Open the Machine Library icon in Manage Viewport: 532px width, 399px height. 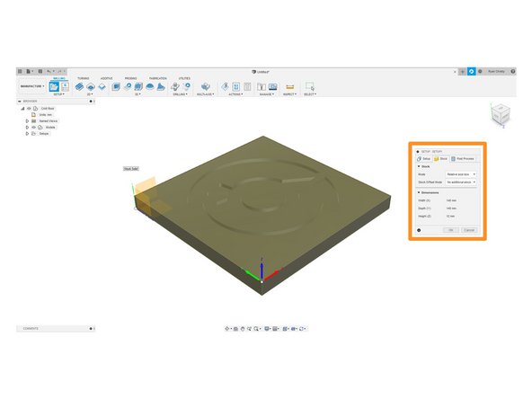tap(273, 86)
